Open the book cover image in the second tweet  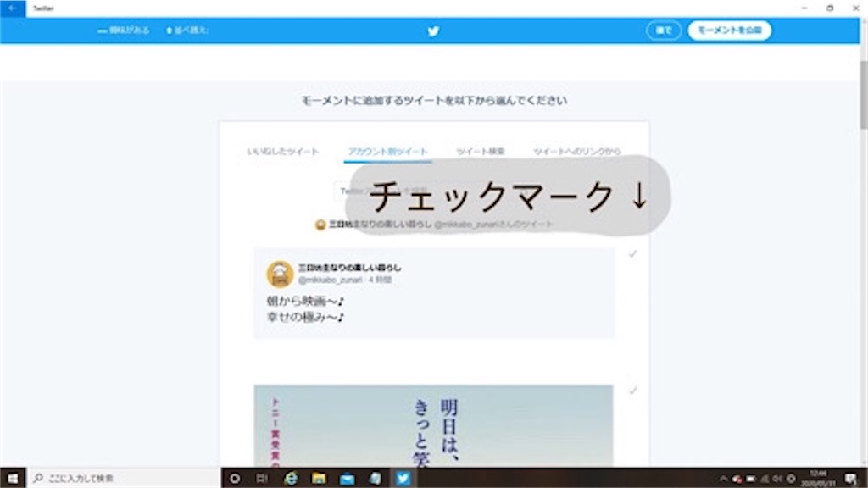click(433, 426)
